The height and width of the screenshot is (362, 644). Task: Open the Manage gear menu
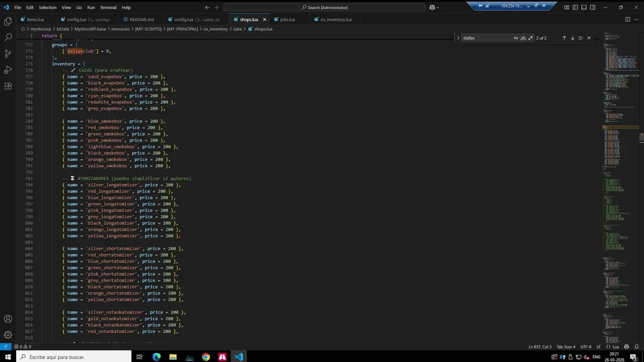(x=8, y=335)
